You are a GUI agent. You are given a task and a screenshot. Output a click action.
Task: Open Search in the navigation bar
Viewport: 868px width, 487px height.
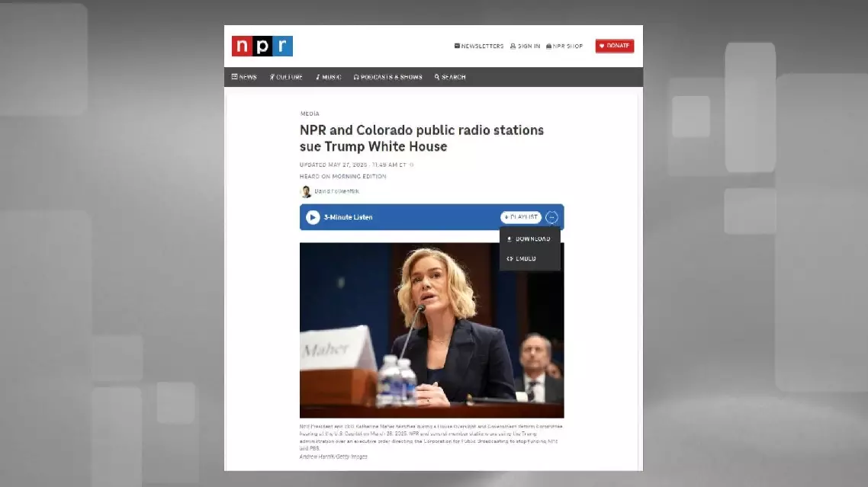point(450,77)
